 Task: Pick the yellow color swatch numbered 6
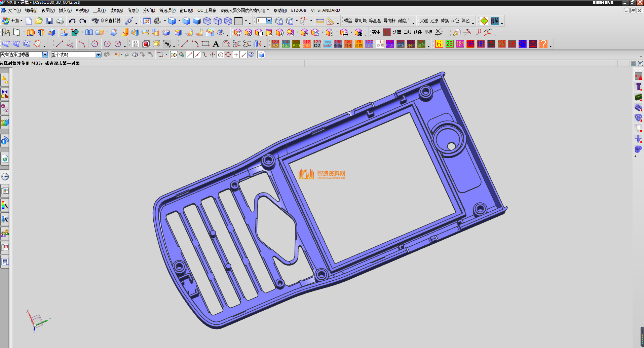coord(439,44)
